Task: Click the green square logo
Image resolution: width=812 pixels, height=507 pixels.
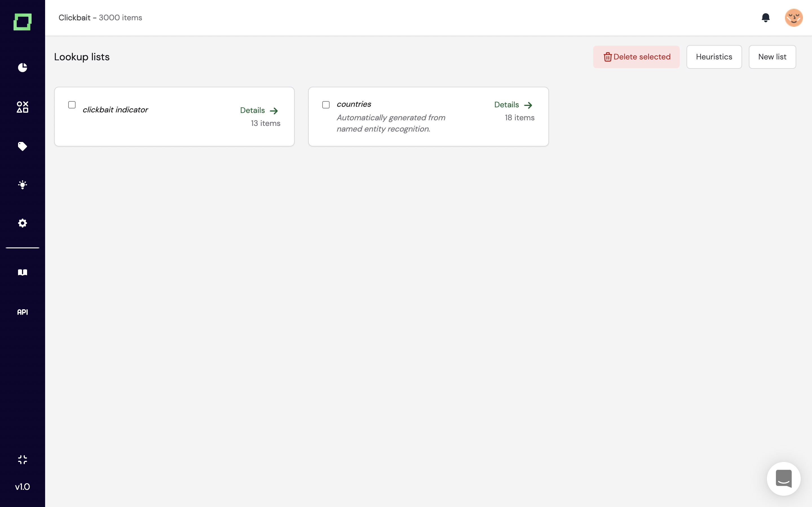Action: [23, 22]
